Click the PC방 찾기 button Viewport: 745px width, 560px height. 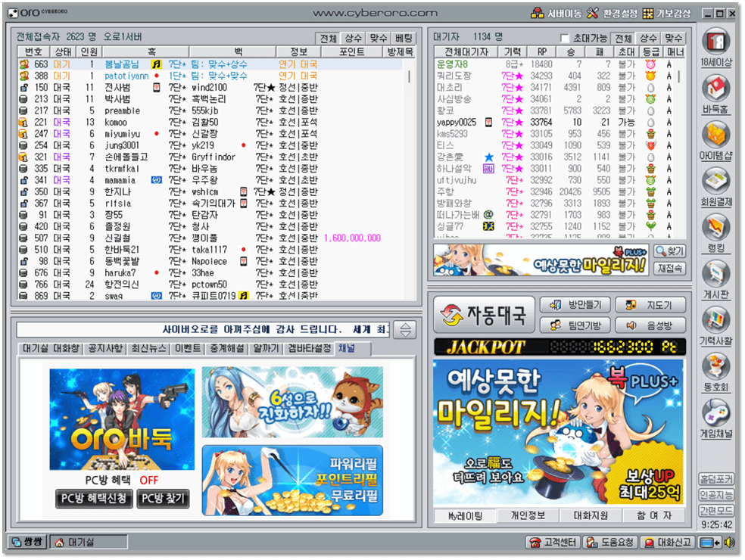(163, 498)
